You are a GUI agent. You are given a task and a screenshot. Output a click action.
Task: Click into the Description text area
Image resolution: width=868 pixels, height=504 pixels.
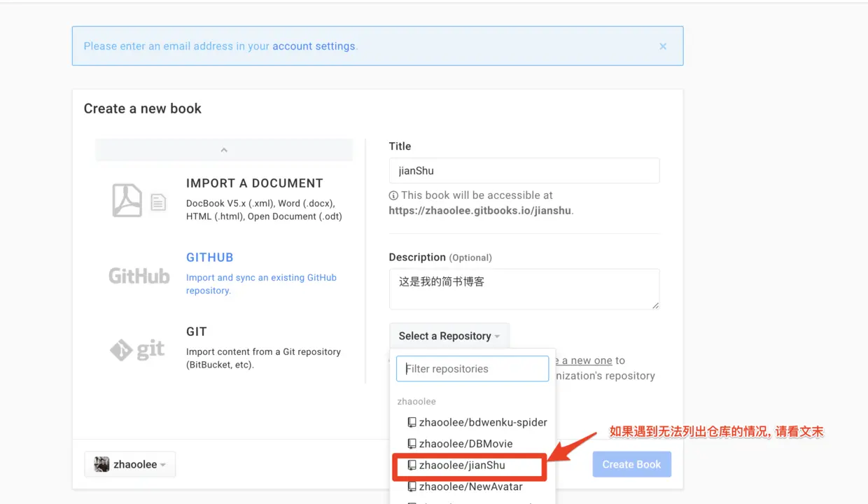tap(524, 289)
